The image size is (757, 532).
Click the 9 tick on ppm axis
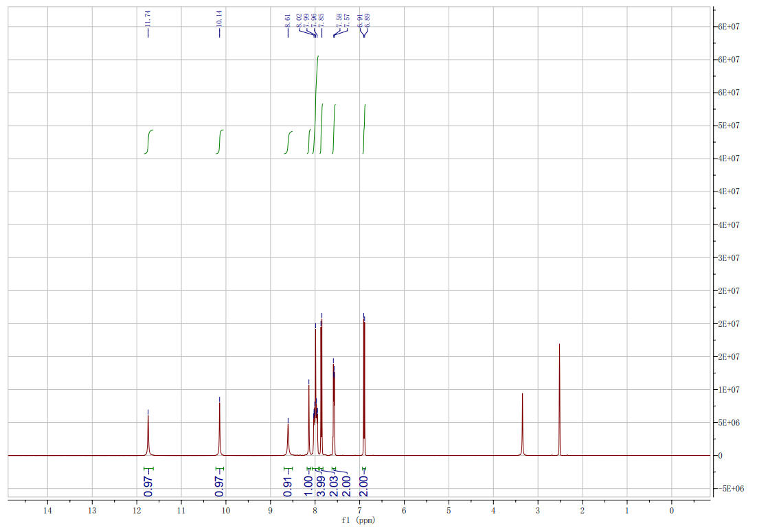[x=271, y=510]
